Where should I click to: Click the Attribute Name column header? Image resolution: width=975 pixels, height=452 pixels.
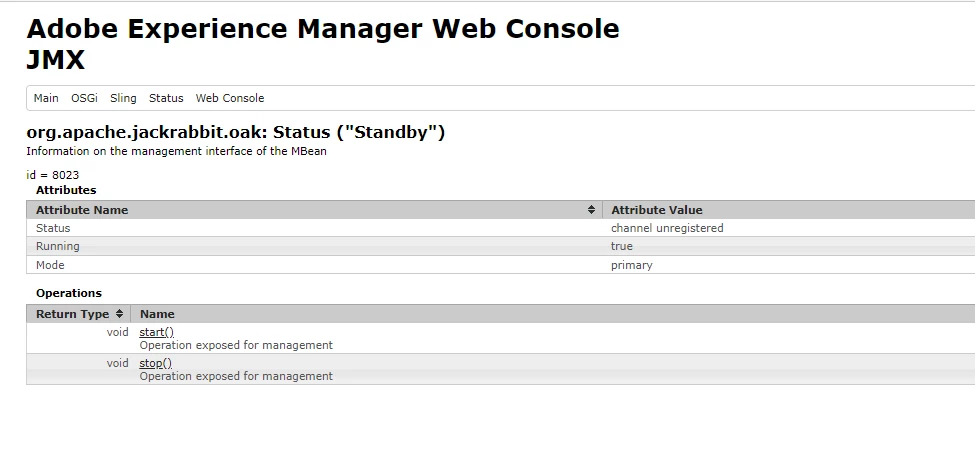tap(315, 210)
